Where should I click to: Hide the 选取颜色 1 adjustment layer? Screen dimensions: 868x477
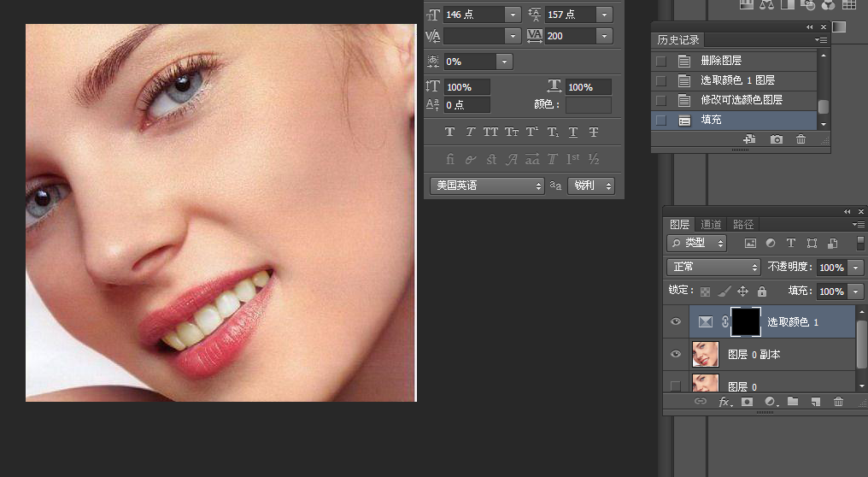(x=676, y=322)
